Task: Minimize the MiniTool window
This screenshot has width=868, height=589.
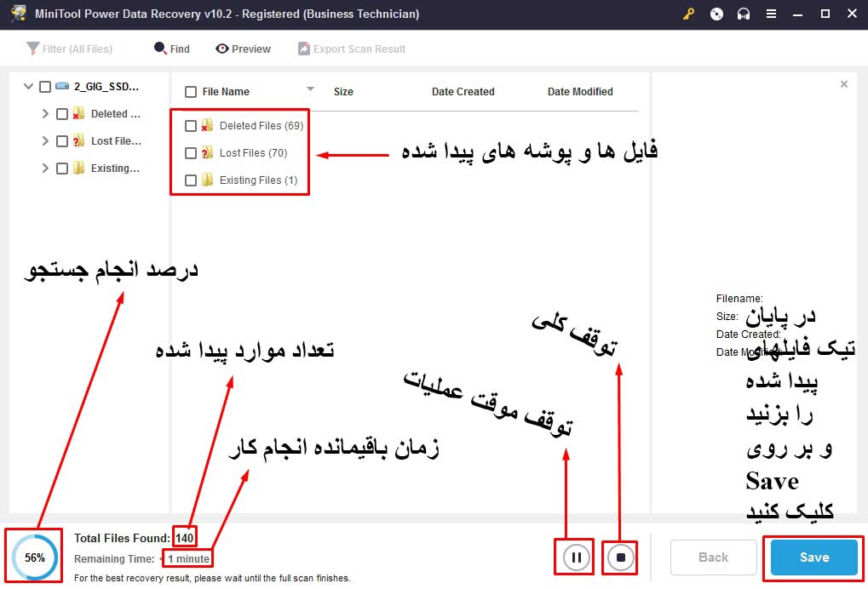Action: pyautogui.click(x=797, y=14)
